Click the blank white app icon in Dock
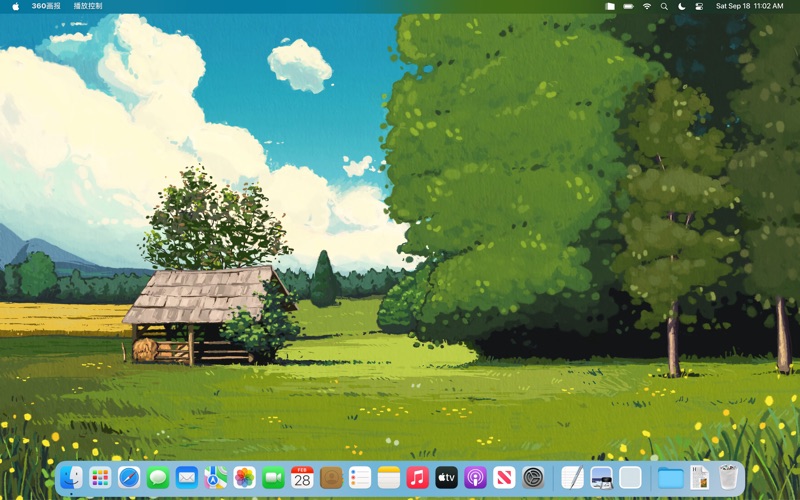The height and width of the screenshot is (500, 800). pos(630,478)
